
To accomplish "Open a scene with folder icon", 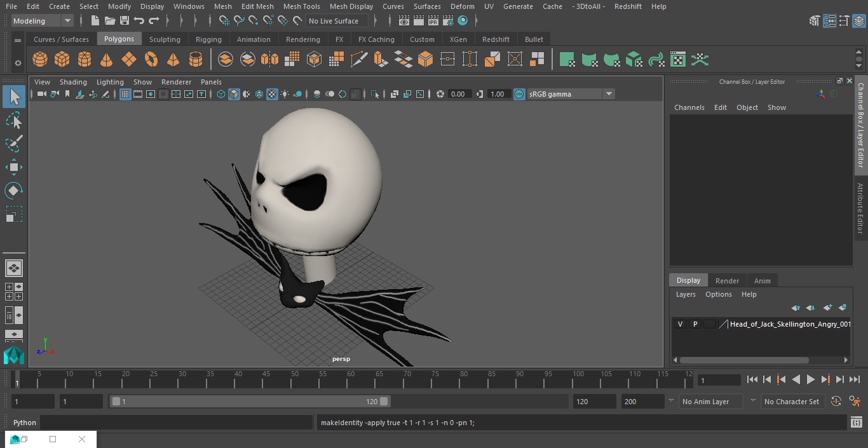I will pyautogui.click(x=110, y=21).
